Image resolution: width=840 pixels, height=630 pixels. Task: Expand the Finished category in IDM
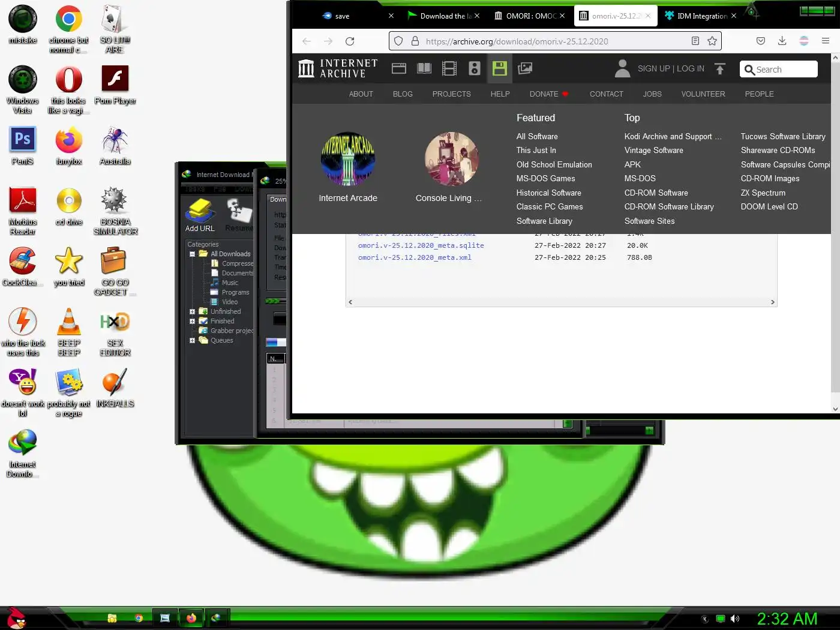(192, 321)
